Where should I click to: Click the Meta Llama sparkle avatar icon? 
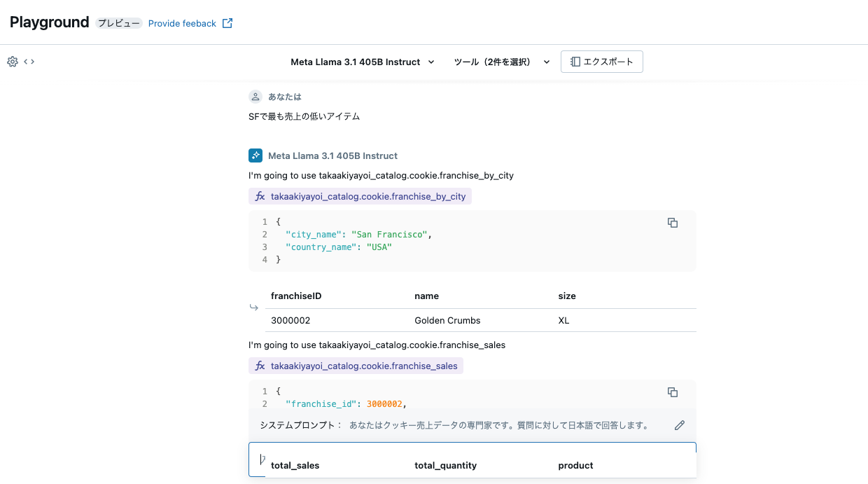[255, 155]
